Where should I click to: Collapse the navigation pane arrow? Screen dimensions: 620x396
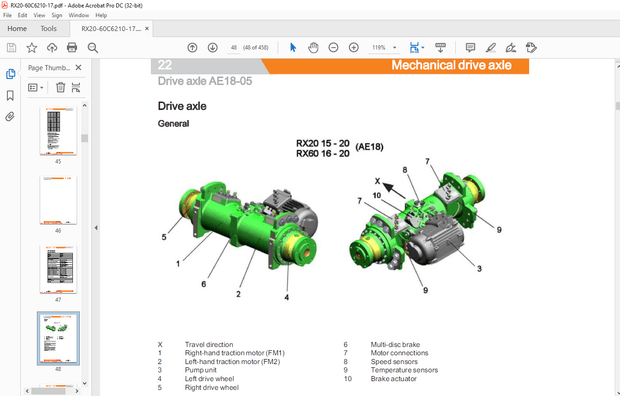(96, 228)
